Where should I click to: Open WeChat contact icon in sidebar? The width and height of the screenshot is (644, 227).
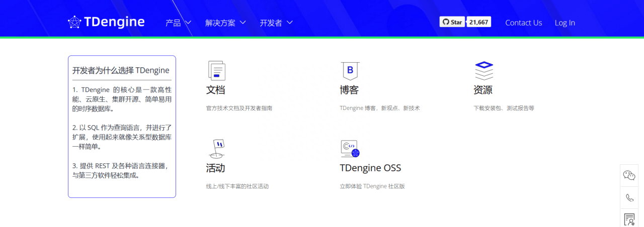click(x=629, y=175)
